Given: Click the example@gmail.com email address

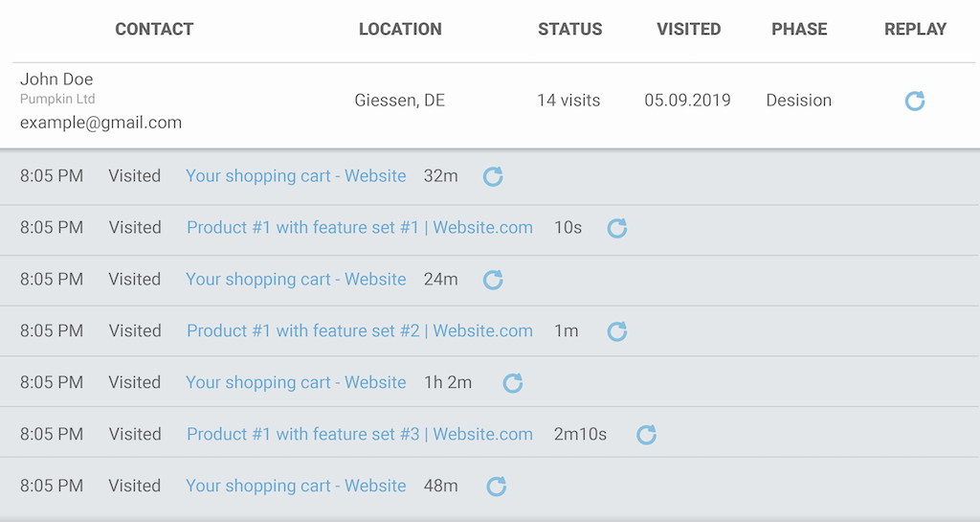Looking at the screenshot, I should point(100,123).
